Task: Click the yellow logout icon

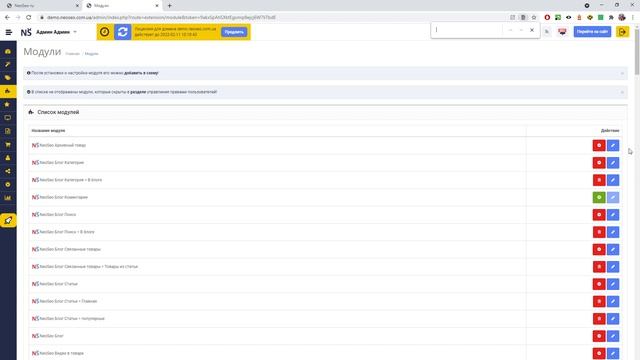Action: [x=622, y=31]
